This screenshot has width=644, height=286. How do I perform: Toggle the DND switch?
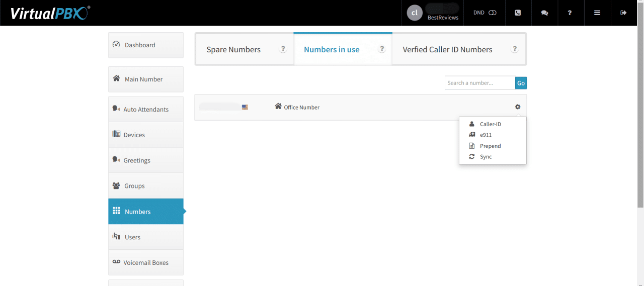click(x=492, y=13)
